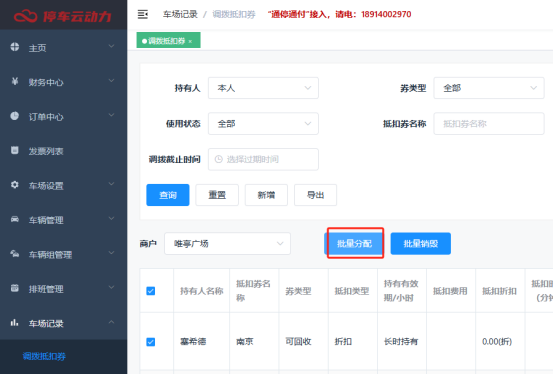Open the 调拨抵扣券 sidebar submenu item
553x374 pixels.
tap(44, 356)
